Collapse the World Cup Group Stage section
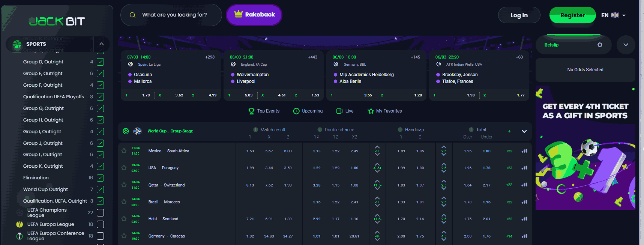The image size is (644, 245). (524, 131)
